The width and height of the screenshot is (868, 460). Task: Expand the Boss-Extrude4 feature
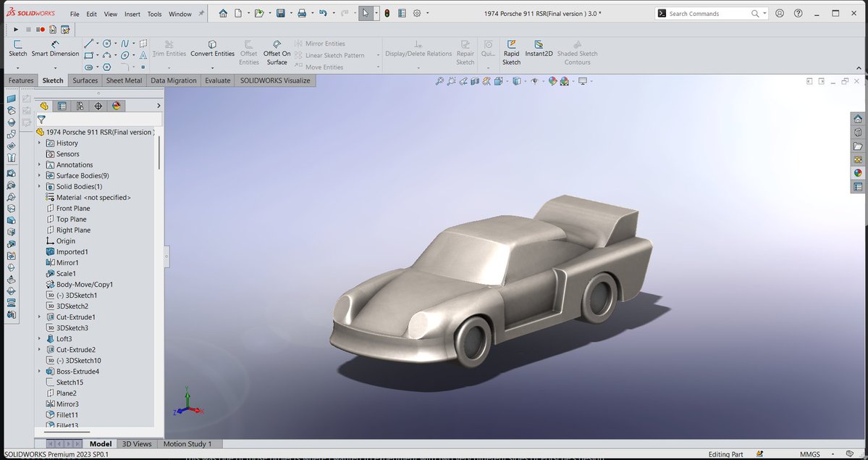tap(39, 372)
